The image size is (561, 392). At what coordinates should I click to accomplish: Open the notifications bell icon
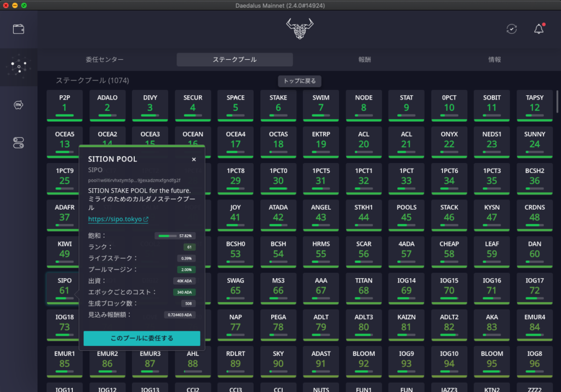pyautogui.click(x=539, y=29)
